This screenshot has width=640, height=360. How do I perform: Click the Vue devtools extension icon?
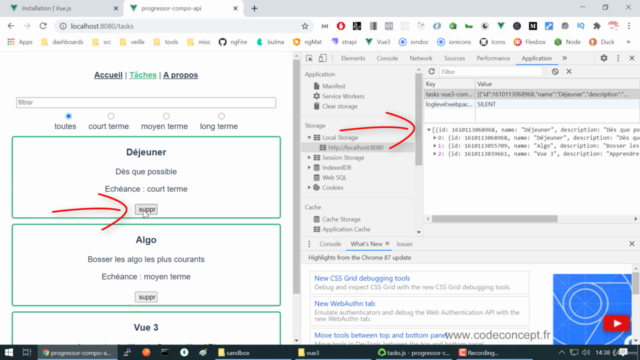(x=501, y=26)
